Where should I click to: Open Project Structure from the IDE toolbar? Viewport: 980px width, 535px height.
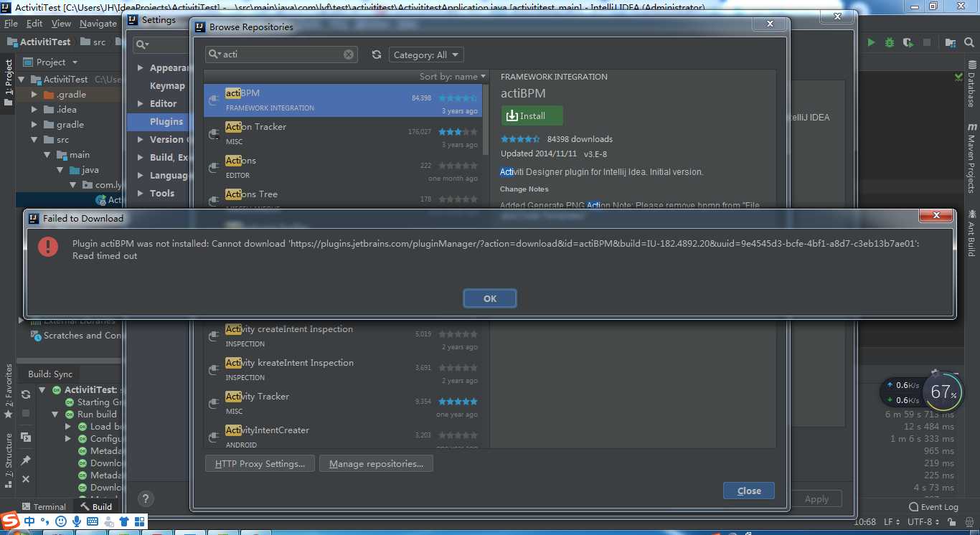coord(950,42)
